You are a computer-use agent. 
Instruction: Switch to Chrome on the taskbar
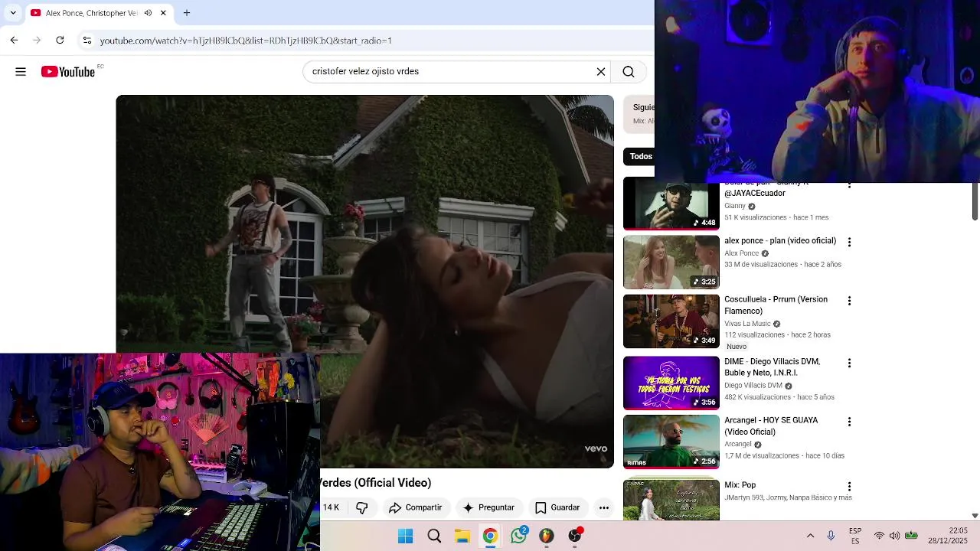pyautogui.click(x=490, y=536)
